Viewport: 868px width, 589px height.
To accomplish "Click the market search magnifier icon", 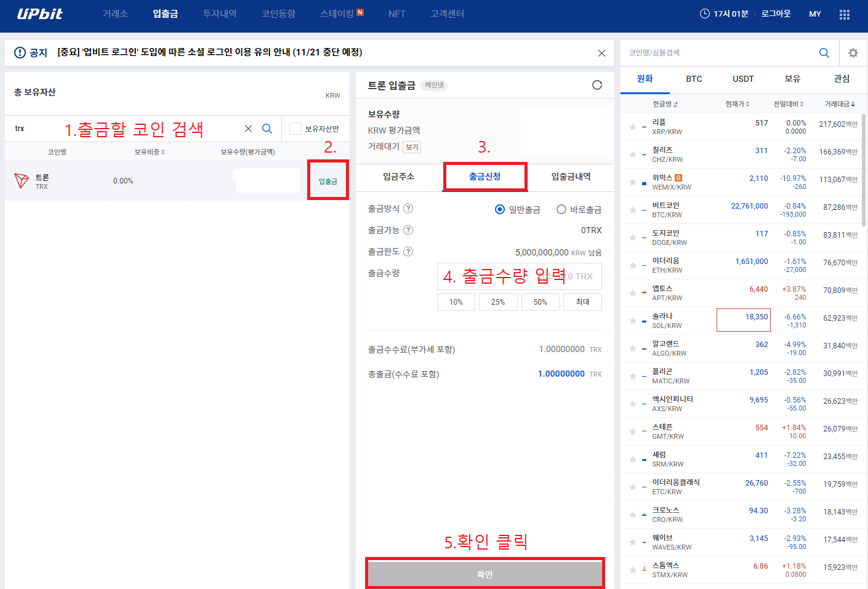I will (824, 53).
